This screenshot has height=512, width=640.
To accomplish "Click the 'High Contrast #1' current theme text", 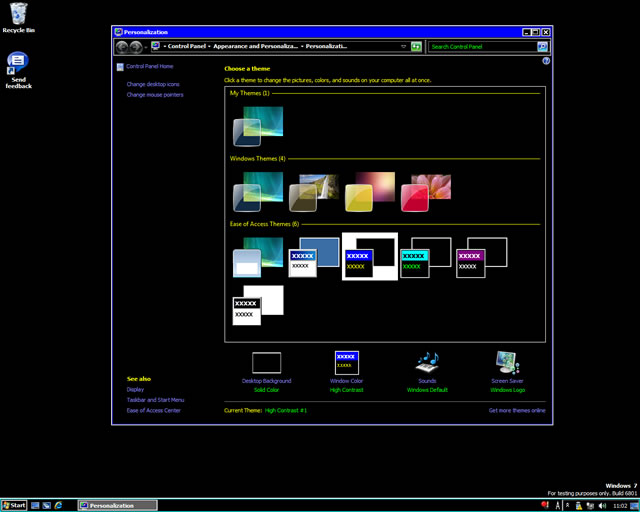I will click(x=286, y=411).
